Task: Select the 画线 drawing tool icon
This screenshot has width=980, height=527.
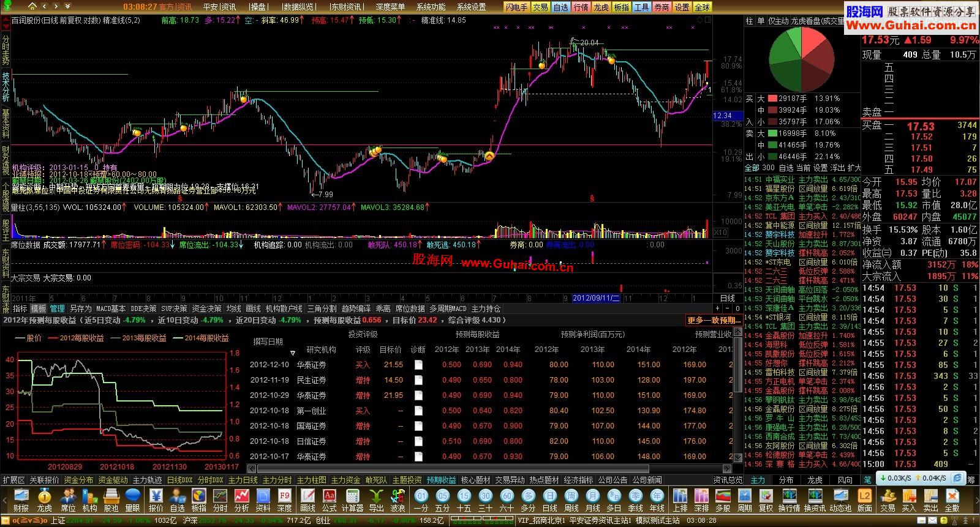Action: (x=307, y=500)
